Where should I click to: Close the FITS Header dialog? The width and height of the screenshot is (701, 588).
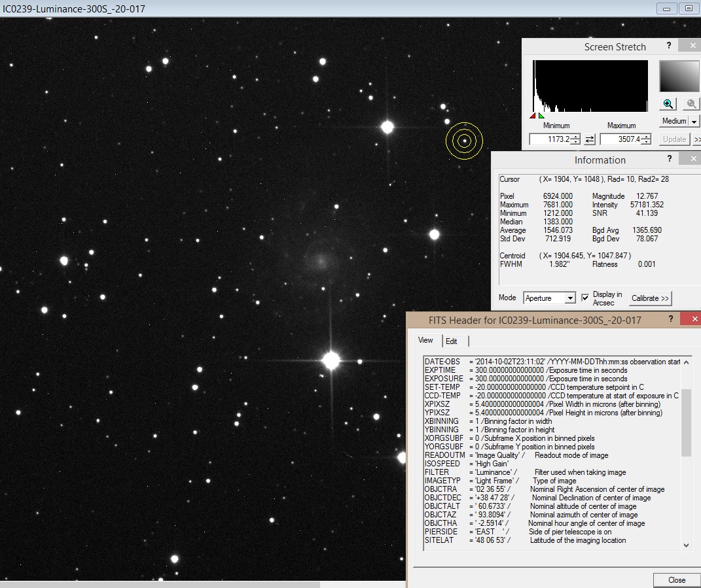pos(694,319)
